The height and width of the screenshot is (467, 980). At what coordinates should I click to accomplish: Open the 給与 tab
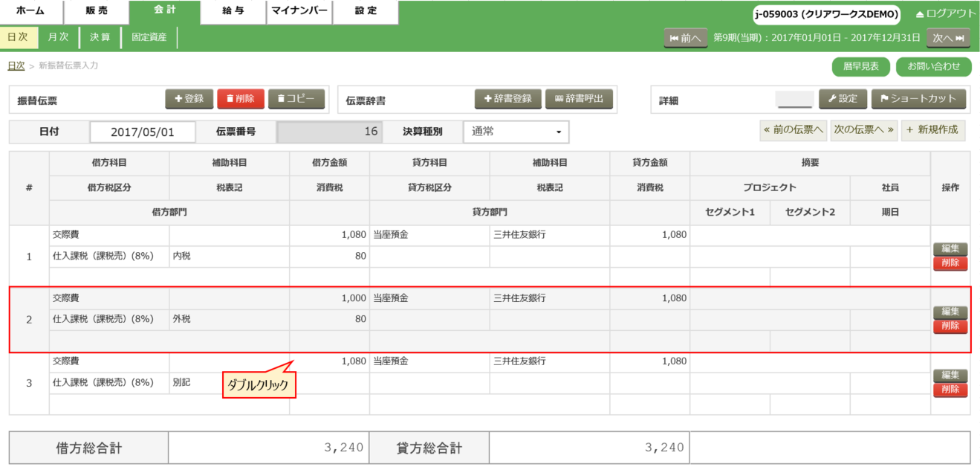click(x=233, y=11)
